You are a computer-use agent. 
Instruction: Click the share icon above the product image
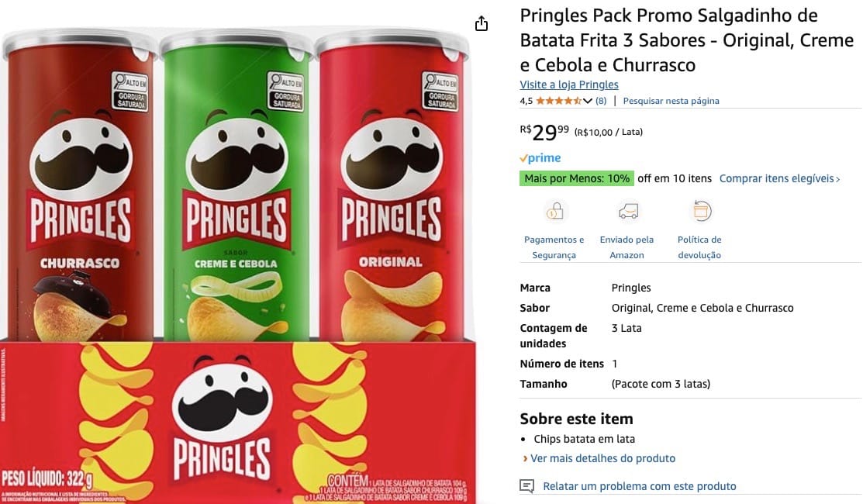(x=482, y=24)
